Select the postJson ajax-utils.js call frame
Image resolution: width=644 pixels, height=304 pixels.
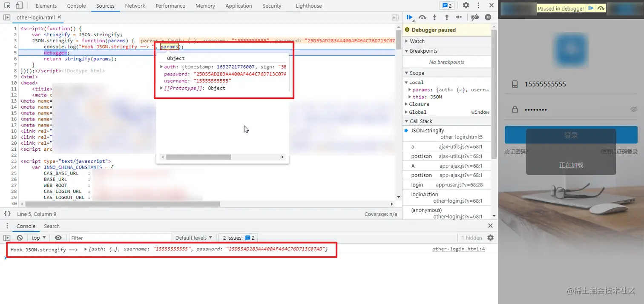[446, 156]
